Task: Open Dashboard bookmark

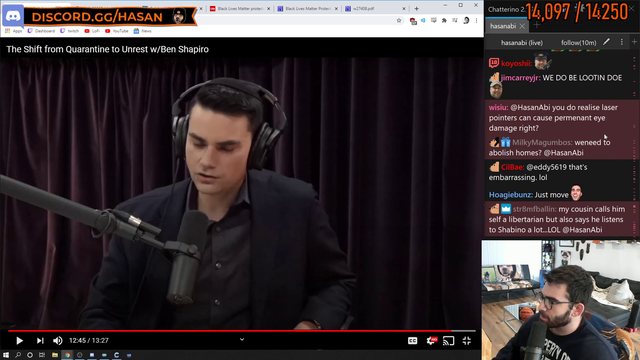Action: pyautogui.click(x=41, y=31)
